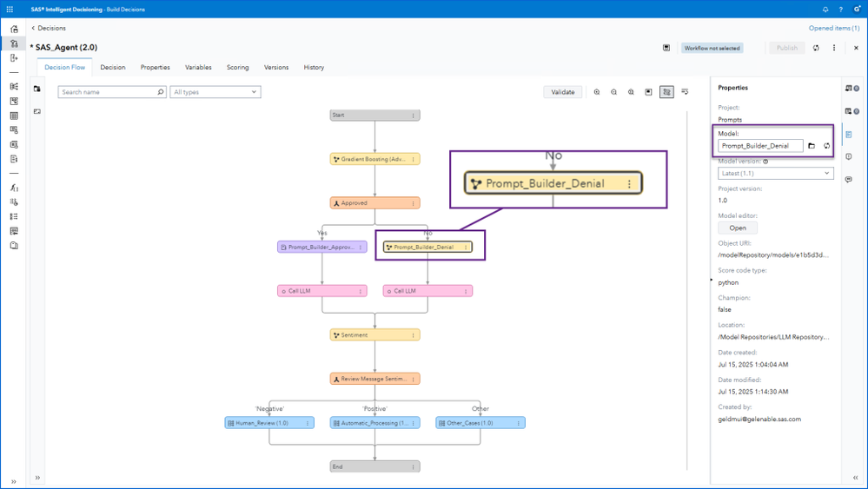Image resolution: width=868 pixels, height=489 pixels.
Task: Select the Other_Cases (1.0) node
Action: (480, 423)
